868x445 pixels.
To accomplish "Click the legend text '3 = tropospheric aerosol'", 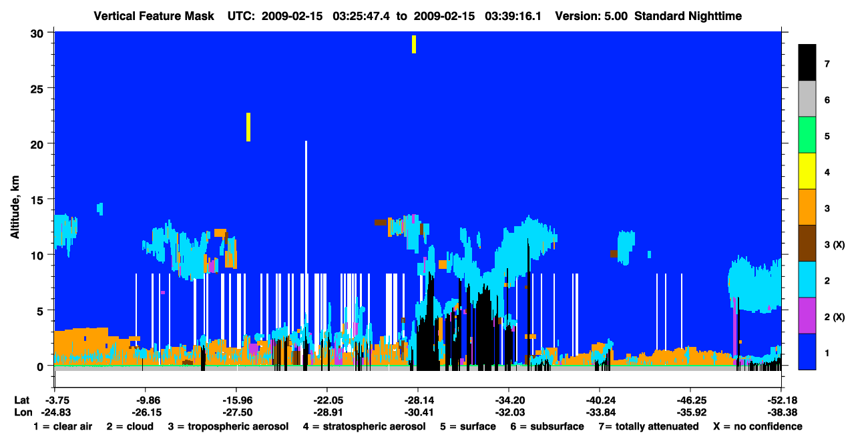I will coord(228,426).
